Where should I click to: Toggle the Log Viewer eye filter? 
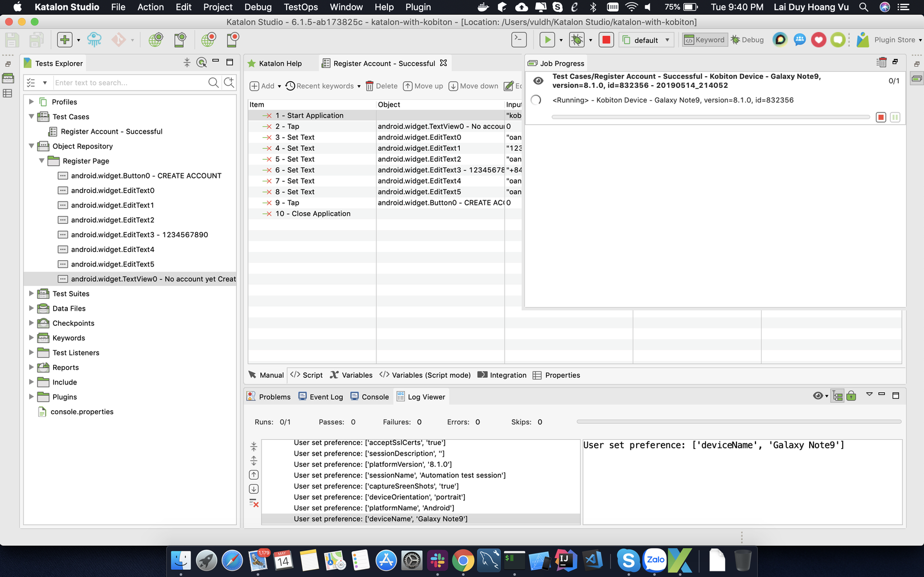click(x=818, y=396)
